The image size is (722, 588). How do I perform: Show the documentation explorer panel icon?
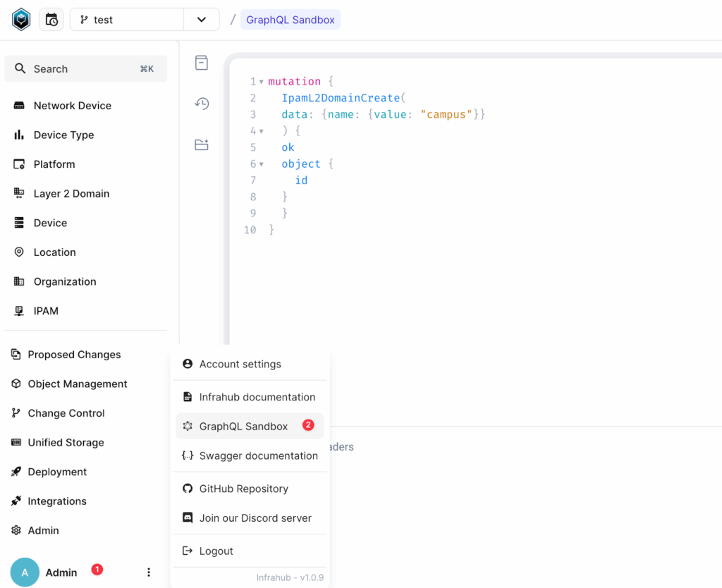[x=201, y=63]
